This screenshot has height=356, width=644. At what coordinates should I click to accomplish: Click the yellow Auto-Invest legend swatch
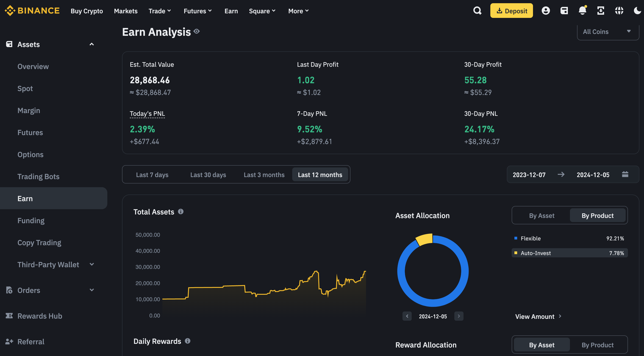pyautogui.click(x=516, y=253)
